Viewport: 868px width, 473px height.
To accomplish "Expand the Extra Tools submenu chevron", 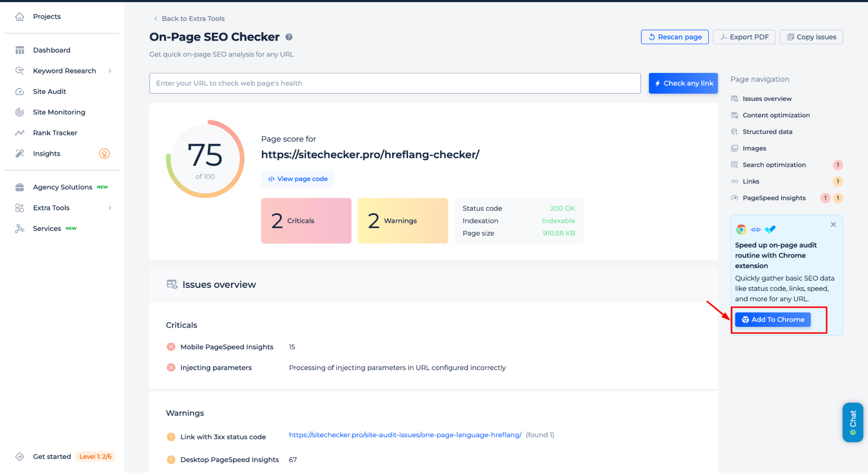I will click(110, 208).
